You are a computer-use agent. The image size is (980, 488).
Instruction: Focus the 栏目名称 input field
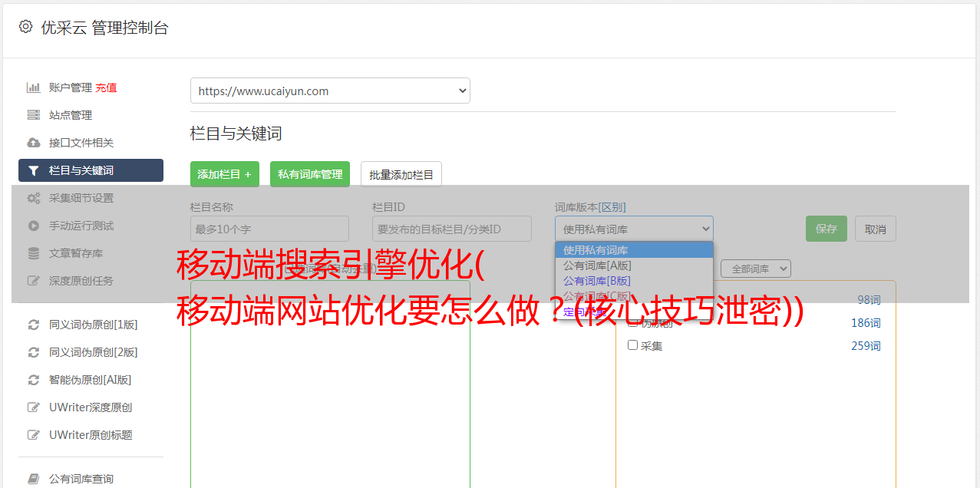(269, 229)
